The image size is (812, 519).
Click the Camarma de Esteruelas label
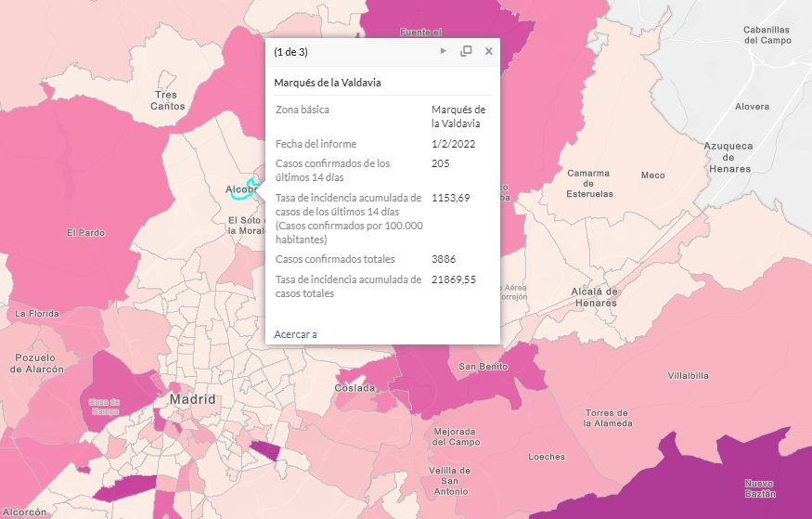[x=589, y=183]
